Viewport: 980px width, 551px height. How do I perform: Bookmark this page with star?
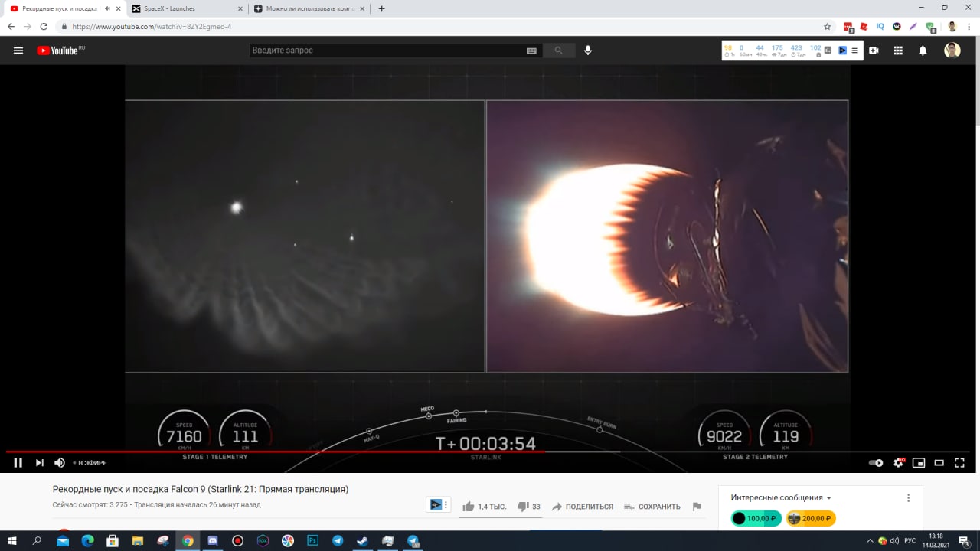pos(827,26)
